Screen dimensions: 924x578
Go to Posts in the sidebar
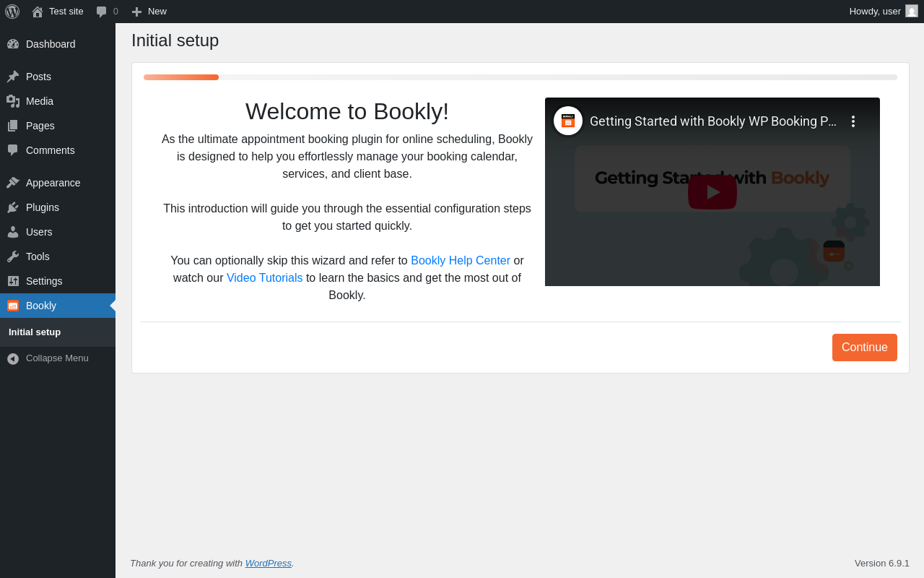point(58,77)
